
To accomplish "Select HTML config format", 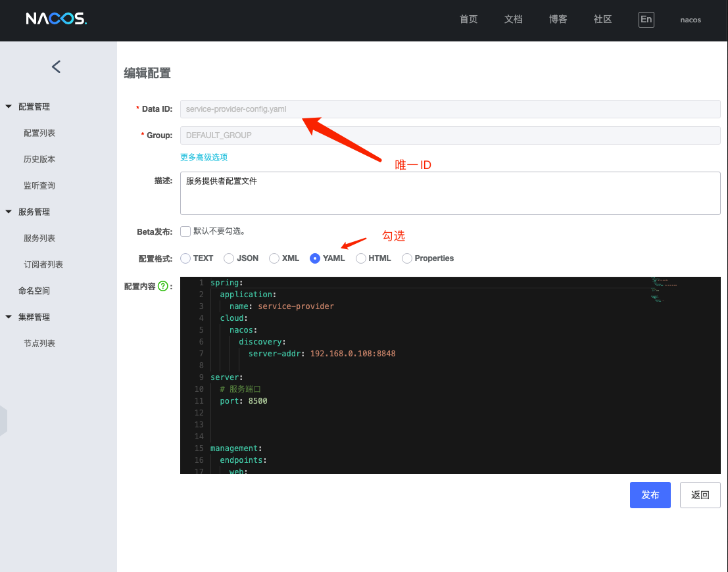I will tap(361, 258).
